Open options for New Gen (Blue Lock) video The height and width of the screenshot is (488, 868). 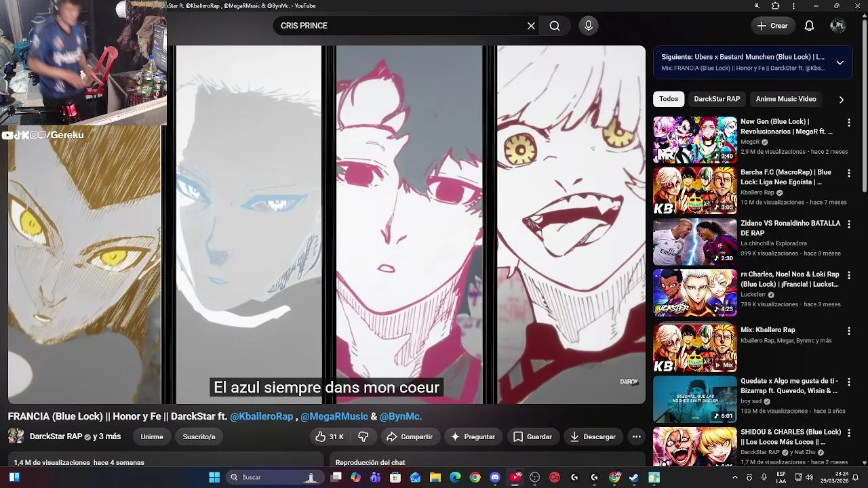pyautogui.click(x=848, y=123)
